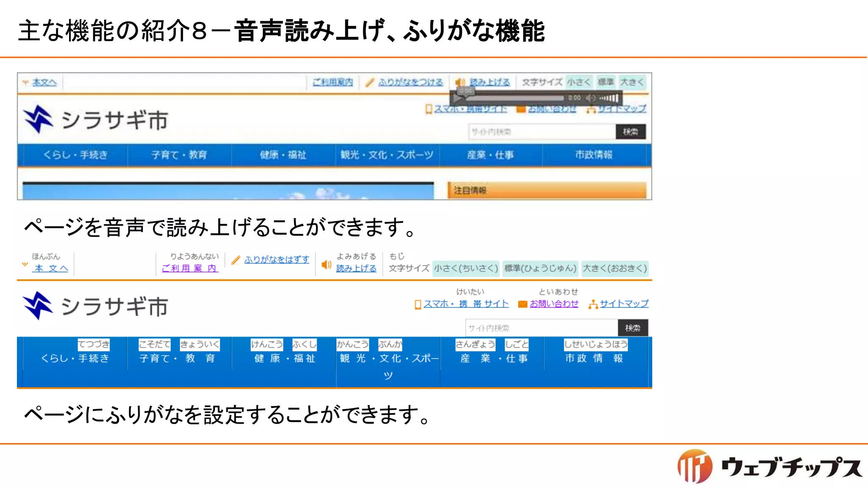Open ご利用案内 in upper toolbar
The height and width of the screenshot is (488, 868).
click(x=333, y=82)
